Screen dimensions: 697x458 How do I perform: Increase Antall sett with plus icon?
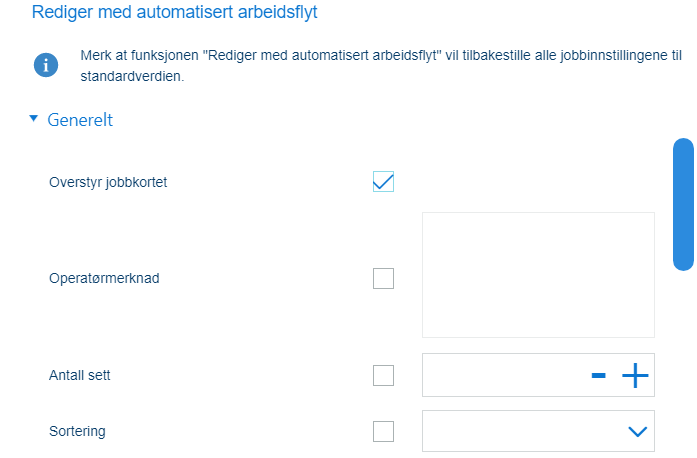click(635, 376)
